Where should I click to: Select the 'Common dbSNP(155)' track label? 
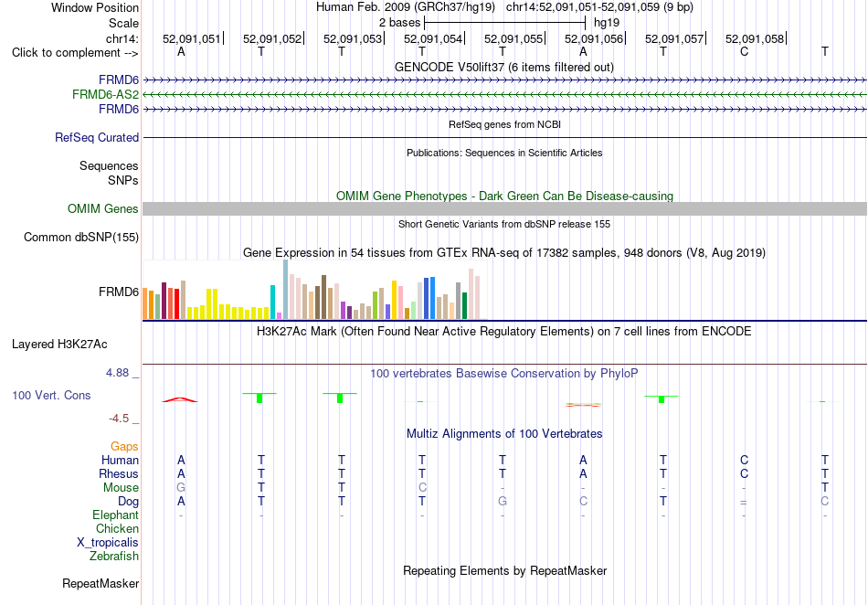point(80,237)
